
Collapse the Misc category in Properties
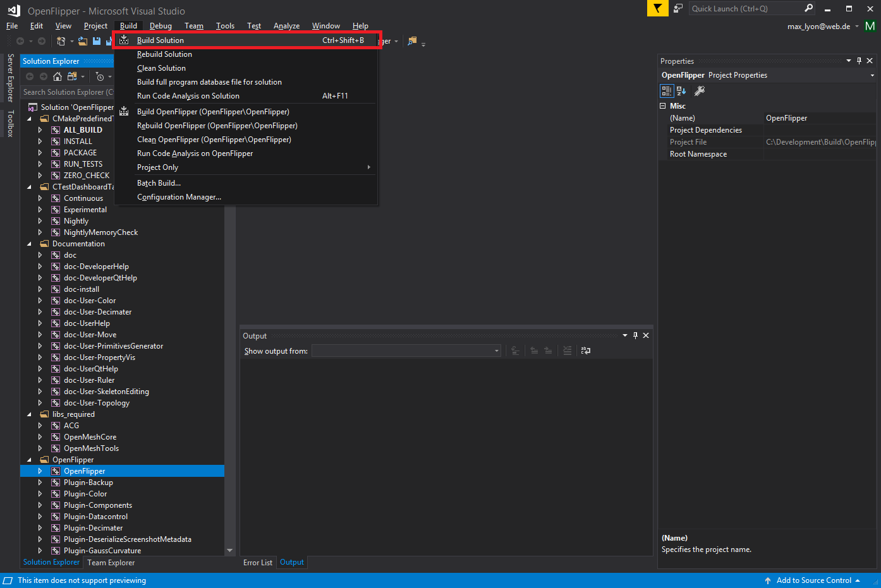(662, 105)
